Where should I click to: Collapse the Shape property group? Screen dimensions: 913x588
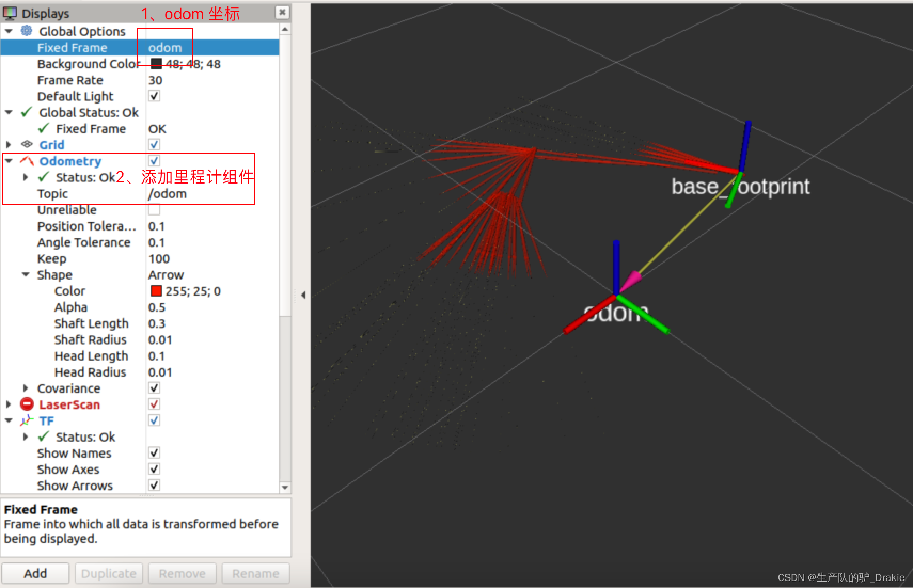pos(25,274)
